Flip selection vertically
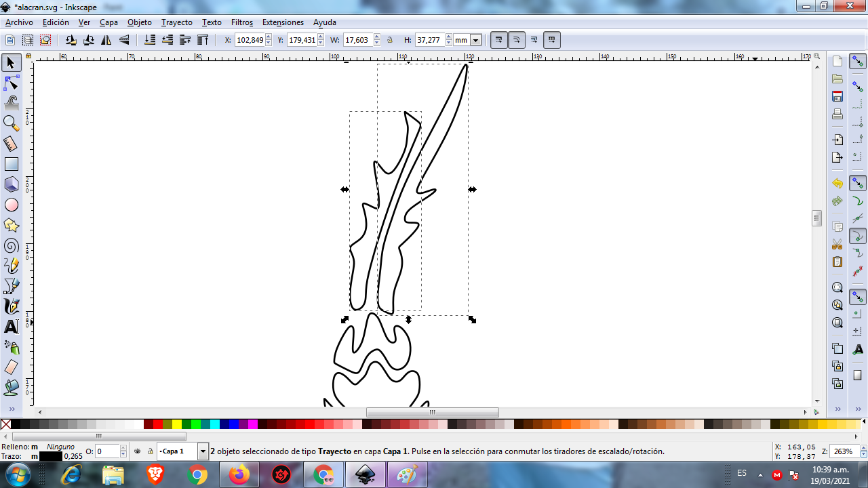 pos(124,40)
